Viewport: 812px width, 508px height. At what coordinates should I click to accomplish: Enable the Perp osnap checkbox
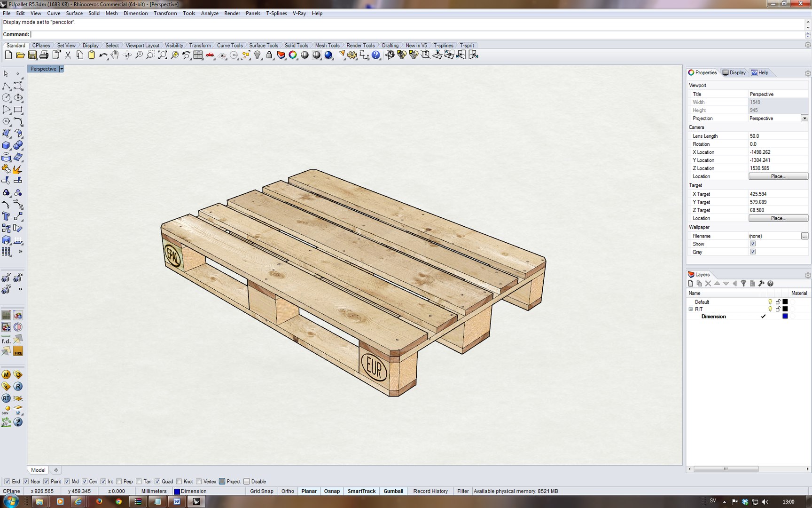119,481
